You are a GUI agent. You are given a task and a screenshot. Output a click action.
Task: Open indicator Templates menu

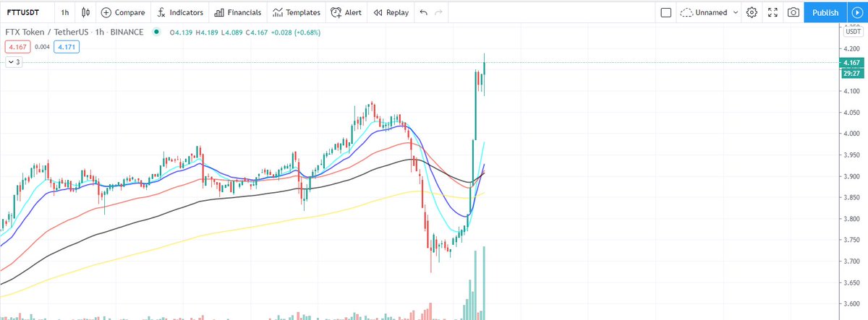click(x=297, y=12)
